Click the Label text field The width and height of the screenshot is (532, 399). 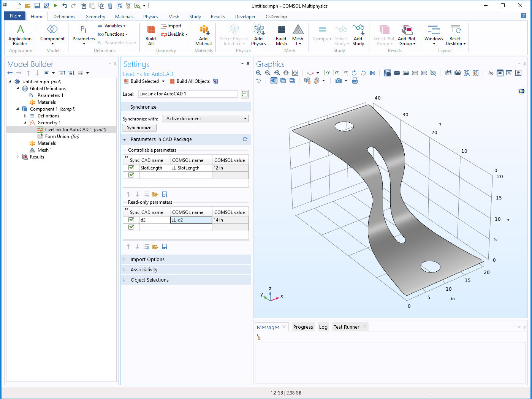click(x=188, y=94)
